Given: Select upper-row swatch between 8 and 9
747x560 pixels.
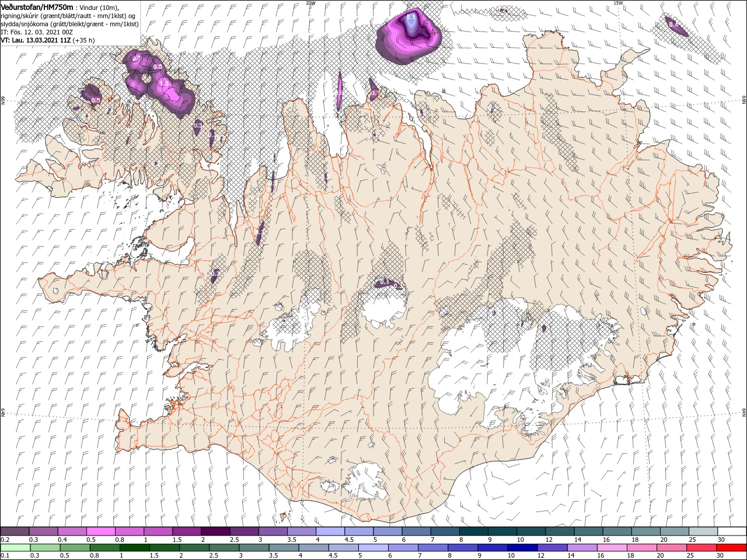Looking at the screenshot, I should point(474,531).
